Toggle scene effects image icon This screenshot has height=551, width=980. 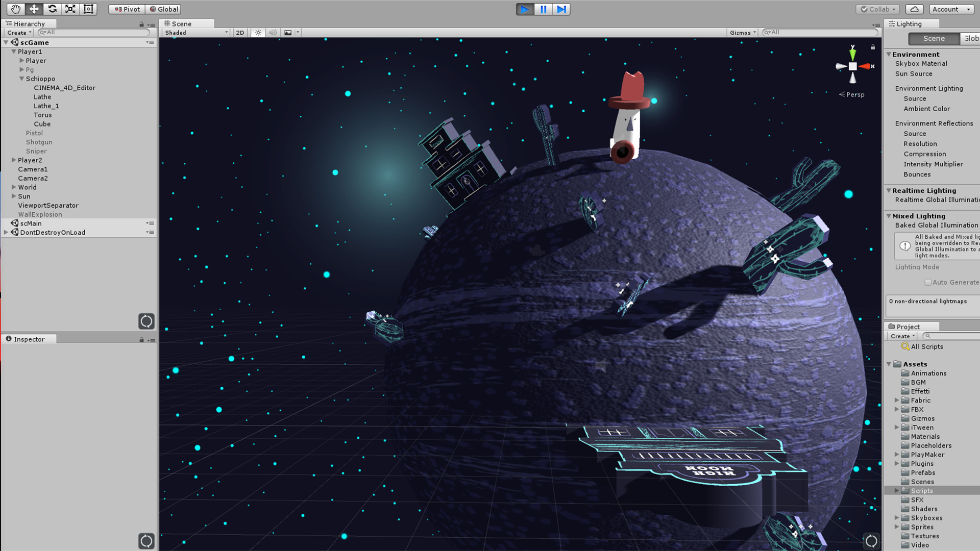tap(288, 33)
